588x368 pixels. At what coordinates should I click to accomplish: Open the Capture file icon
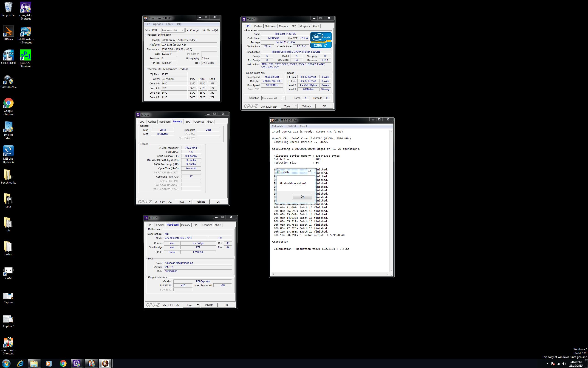(x=8, y=298)
